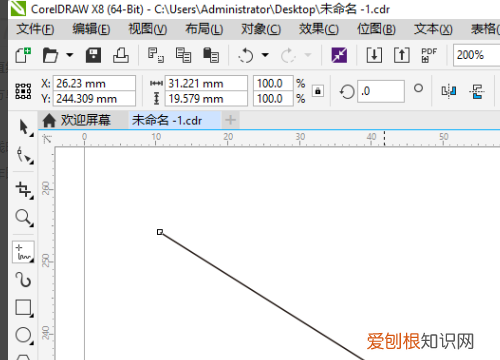Screen dimensions: 500x360
Task: Open the 视图(V) menu
Action: 148,29
